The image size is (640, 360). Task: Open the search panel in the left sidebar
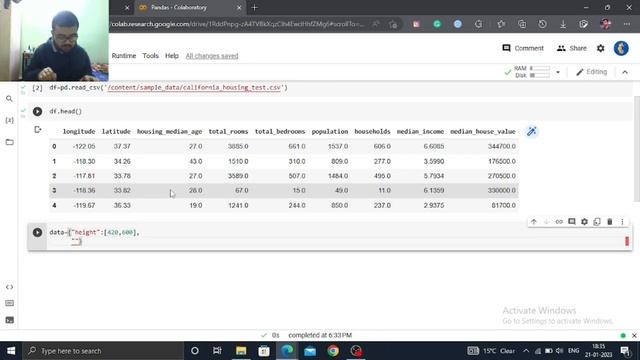point(9,99)
